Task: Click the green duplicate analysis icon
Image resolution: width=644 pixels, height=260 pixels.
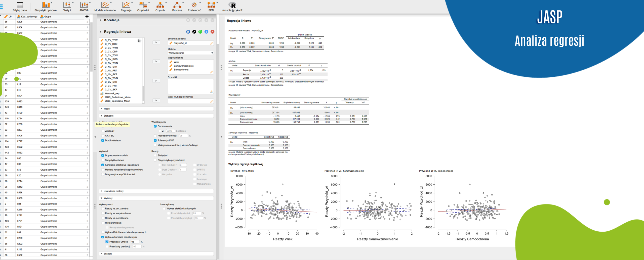Action: point(200,32)
